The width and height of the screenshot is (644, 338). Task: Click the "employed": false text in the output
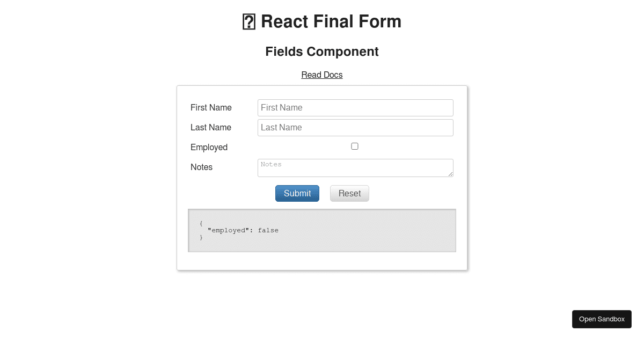click(x=243, y=230)
